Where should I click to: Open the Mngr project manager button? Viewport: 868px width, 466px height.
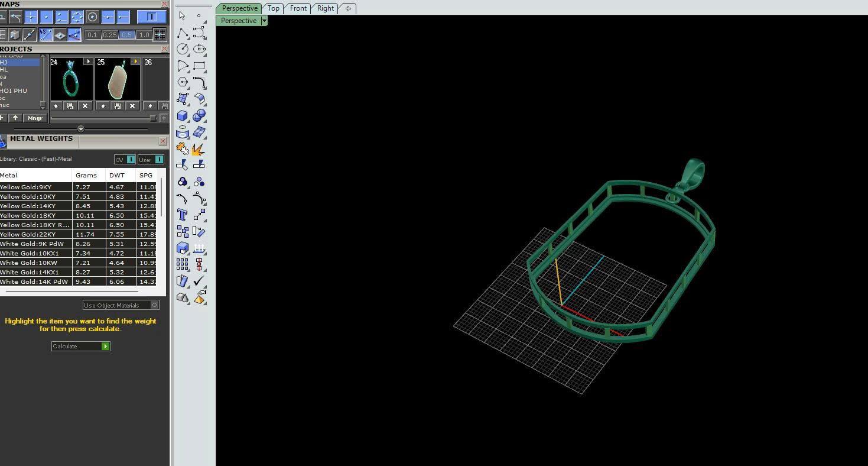pos(35,118)
